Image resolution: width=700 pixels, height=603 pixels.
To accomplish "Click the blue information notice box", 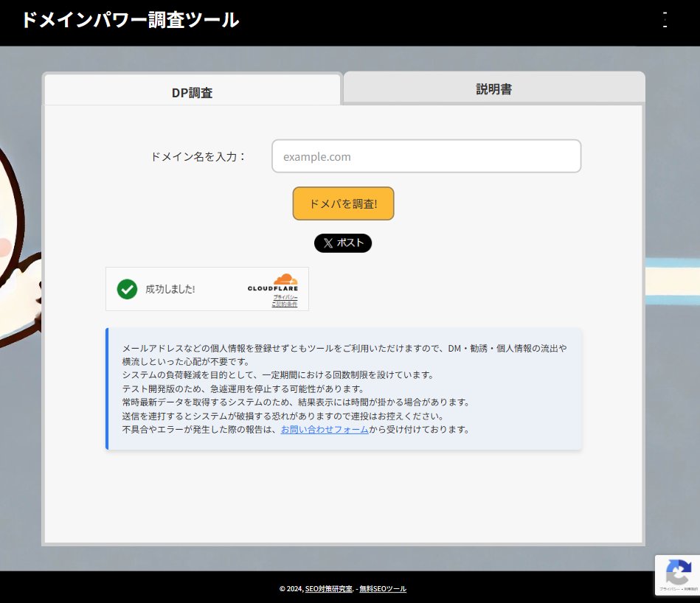I will 343,389.
